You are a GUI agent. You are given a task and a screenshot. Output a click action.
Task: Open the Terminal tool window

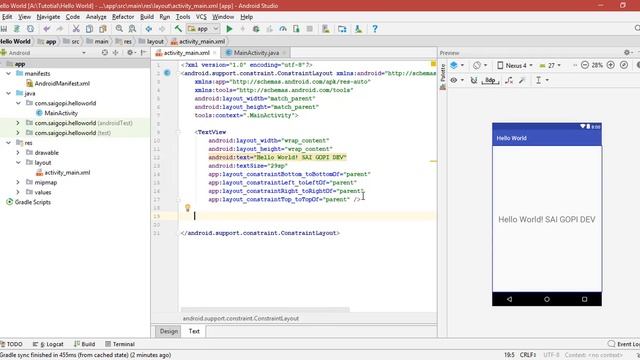[x=120, y=344]
